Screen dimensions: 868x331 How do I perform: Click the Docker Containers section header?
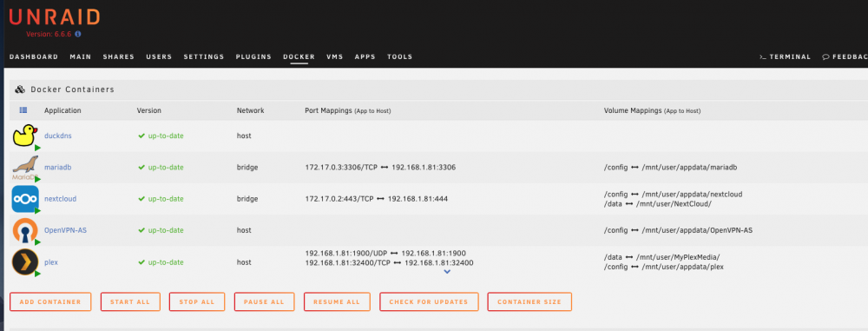[73, 89]
